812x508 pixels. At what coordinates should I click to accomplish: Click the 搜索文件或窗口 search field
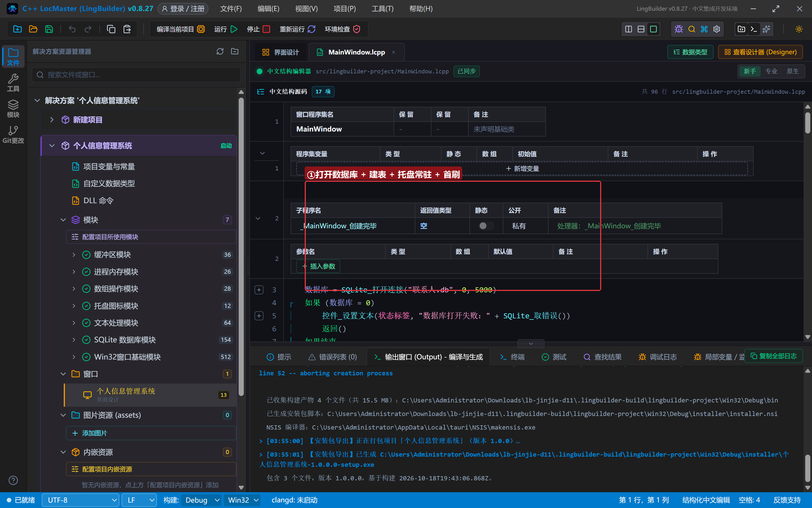(136, 75)
